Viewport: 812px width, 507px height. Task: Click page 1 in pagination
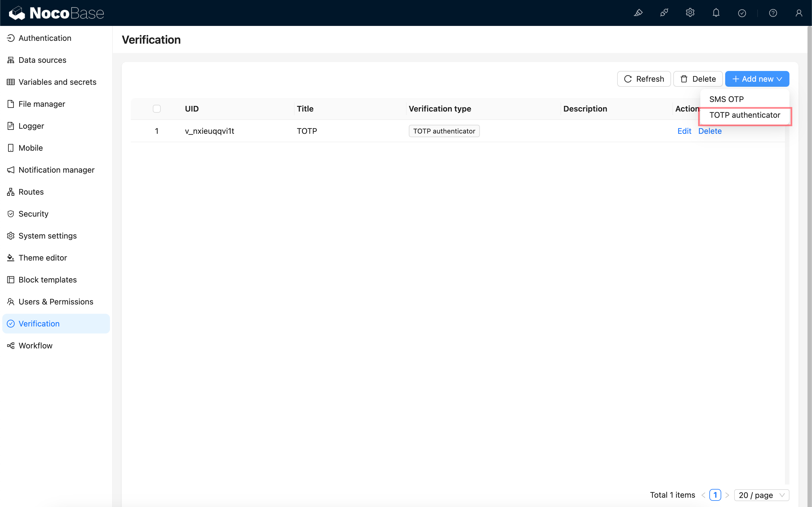[x=715, y=495]
